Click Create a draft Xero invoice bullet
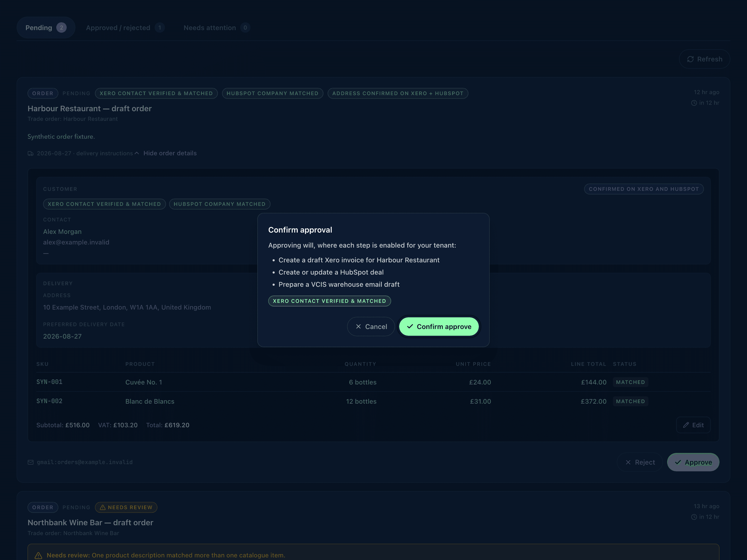The height and width of the screenshot is (560, 747). pos(359,260)
